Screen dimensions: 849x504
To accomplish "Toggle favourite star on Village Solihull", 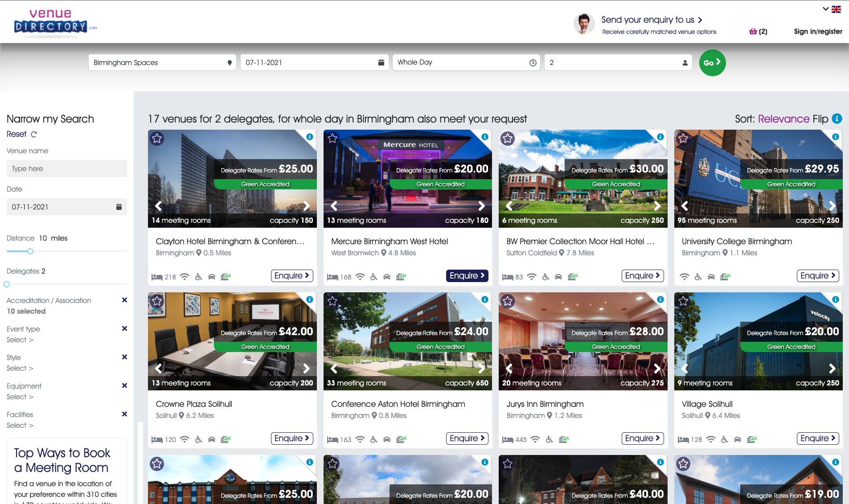I will point(683,301).
